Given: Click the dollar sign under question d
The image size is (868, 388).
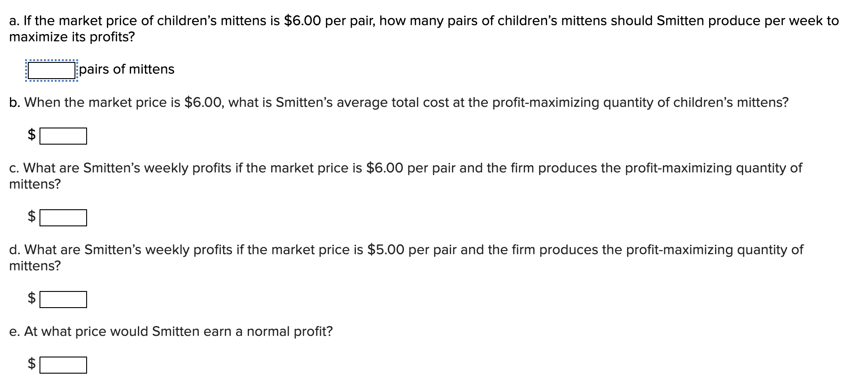Looking at the screenshot, I should tap(32, 298).
